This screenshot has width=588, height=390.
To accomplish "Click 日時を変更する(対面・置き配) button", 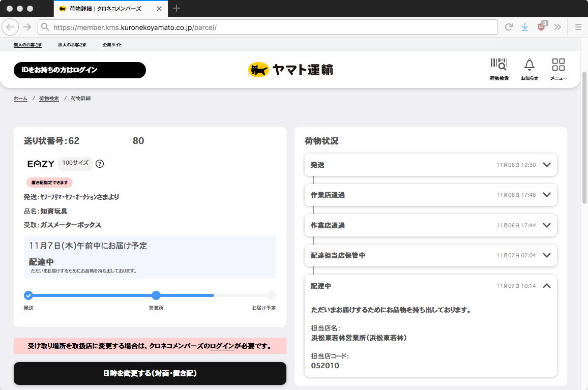I will coord(150,373).
